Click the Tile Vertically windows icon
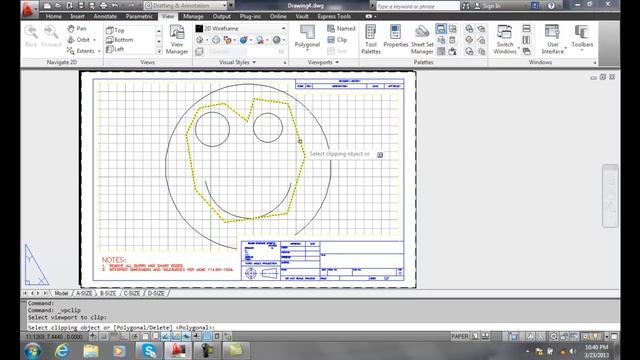Image resolution: width=640 pixels, height=360 pixels. pos(527,40)
